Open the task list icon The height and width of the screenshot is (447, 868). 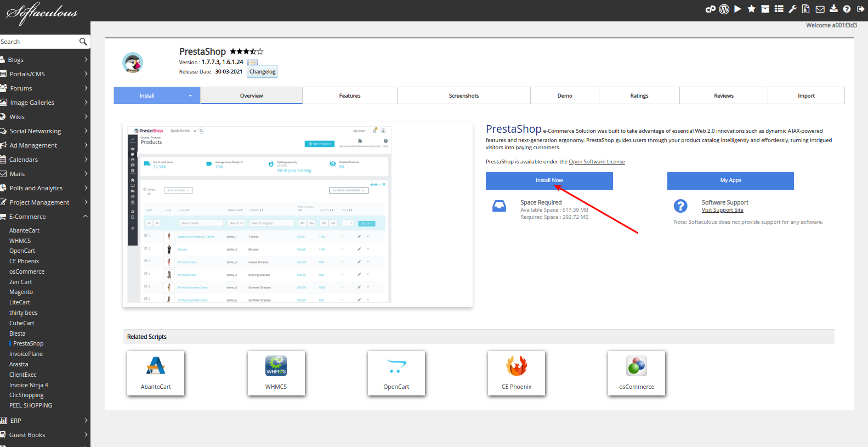point(779,9)
